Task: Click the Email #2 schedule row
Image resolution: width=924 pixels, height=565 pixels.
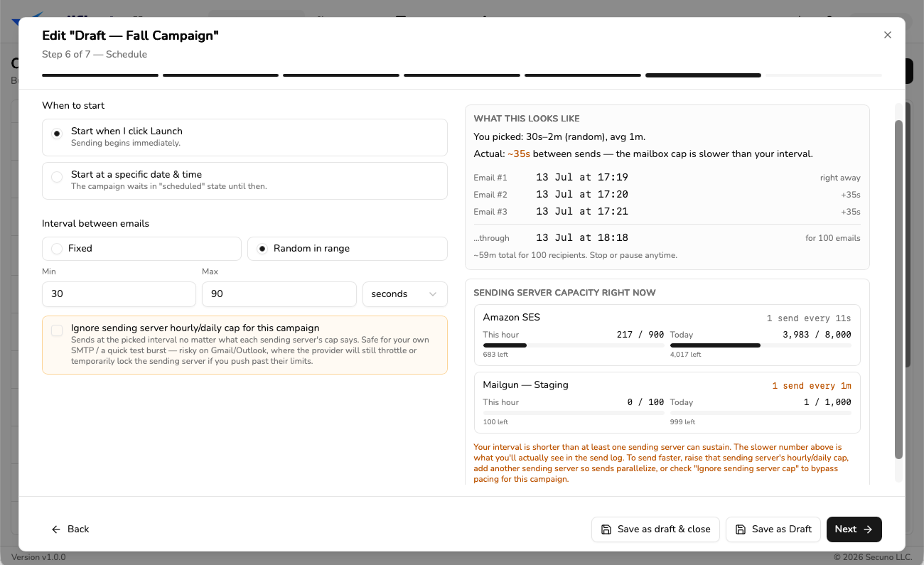Action: pos(667,195)
